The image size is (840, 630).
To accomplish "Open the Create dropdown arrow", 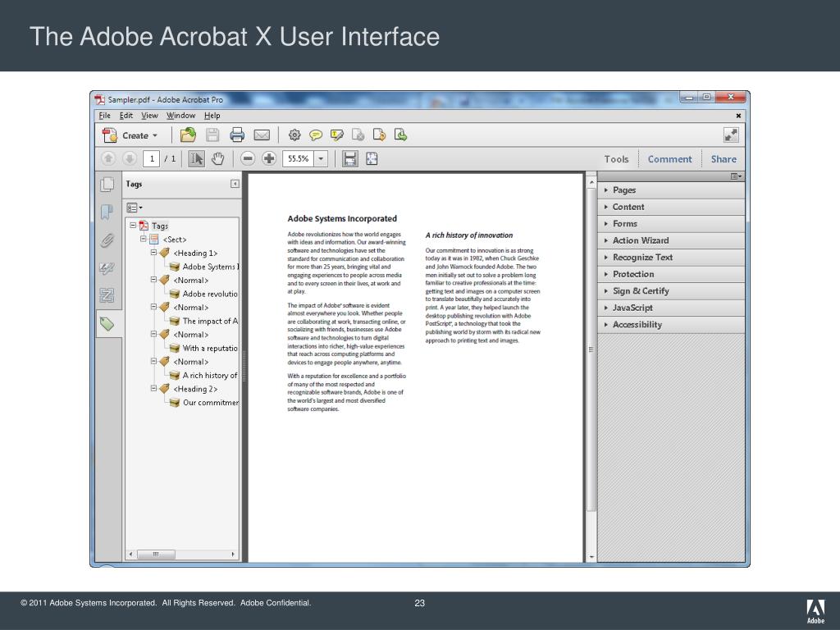I will coord(155,135).
